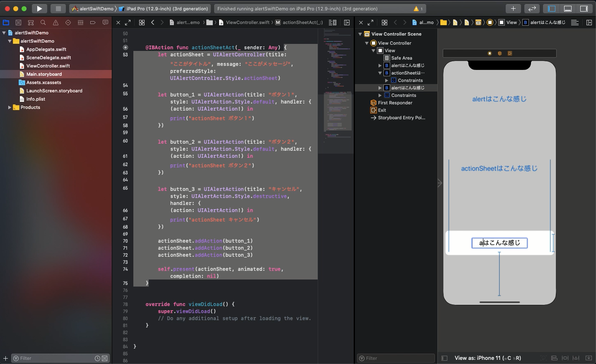Image resolution: width=596 pixels, height=364 pixels.
Task: Collapse the View Controller Scene
Action: click(x=360, y=34)
